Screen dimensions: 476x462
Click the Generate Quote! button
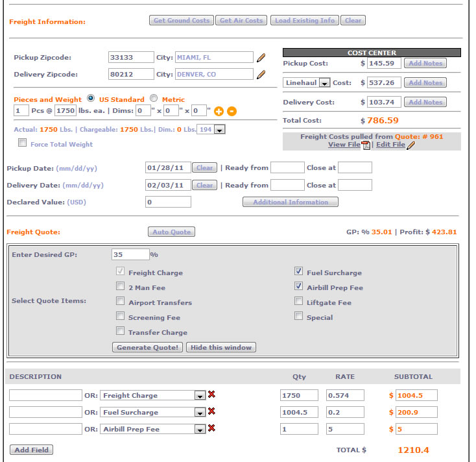[x=148, y=347]
